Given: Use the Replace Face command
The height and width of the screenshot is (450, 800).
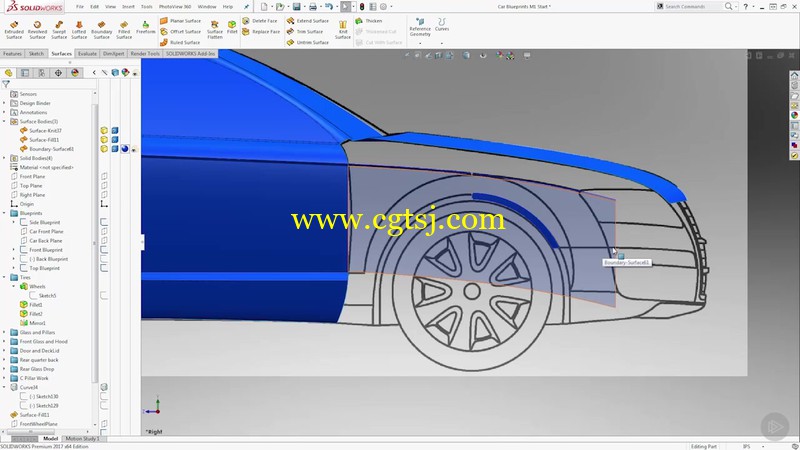Looking at the screenshot, I should [x=261, y=32].
